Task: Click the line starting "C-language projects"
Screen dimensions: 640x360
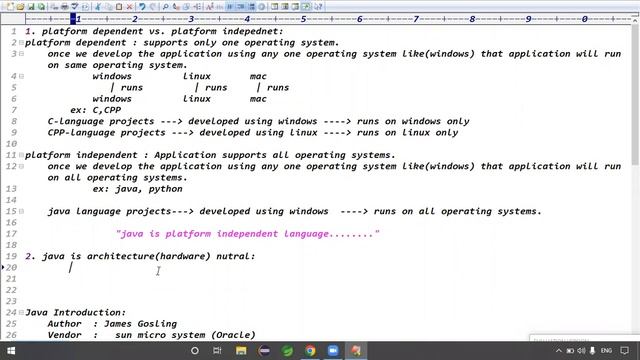Action: click(258, 121)
